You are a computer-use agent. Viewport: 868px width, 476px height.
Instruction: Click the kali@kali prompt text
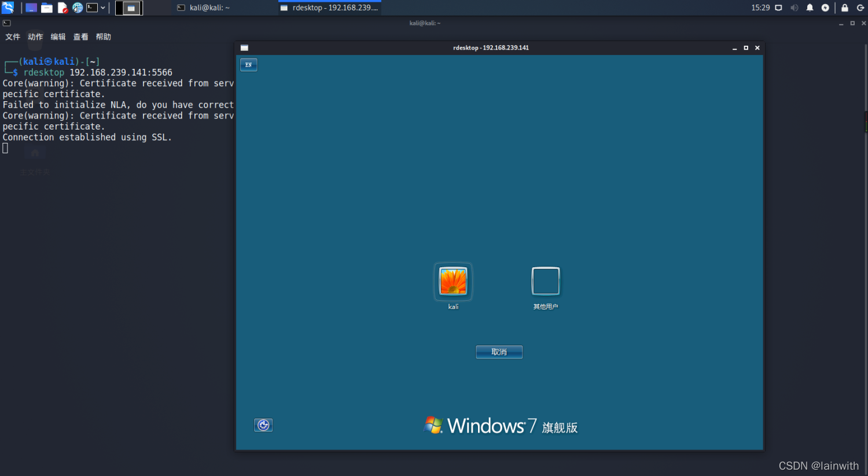pyautogui.click(x=49, y=61)
